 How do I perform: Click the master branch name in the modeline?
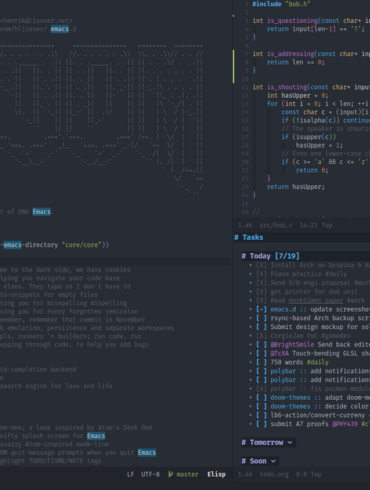(x=187, y=474)
